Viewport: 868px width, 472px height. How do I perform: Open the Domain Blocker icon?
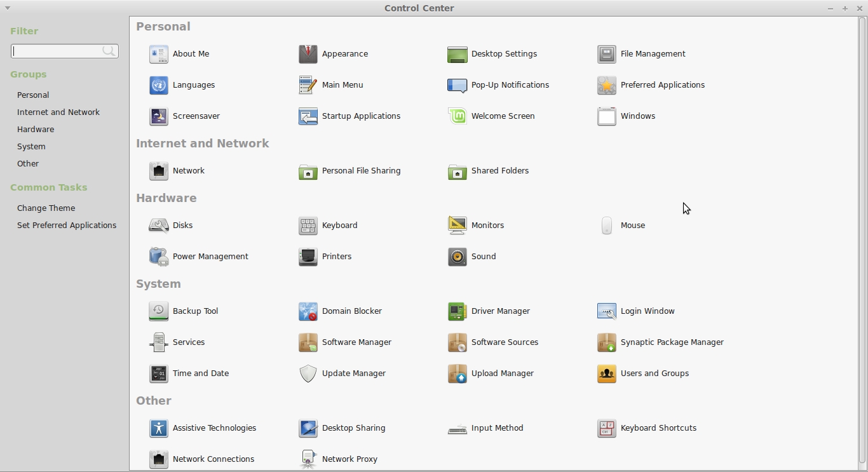[308, 311]
